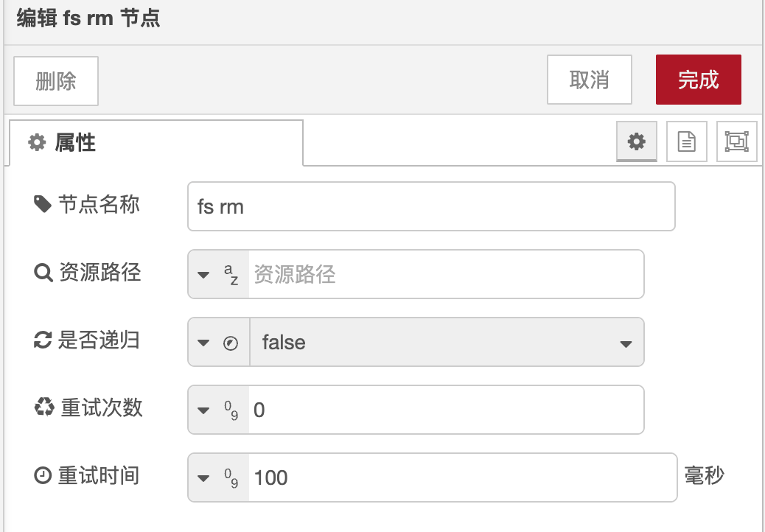Open the node appearance settings panel

coord(737,141)
